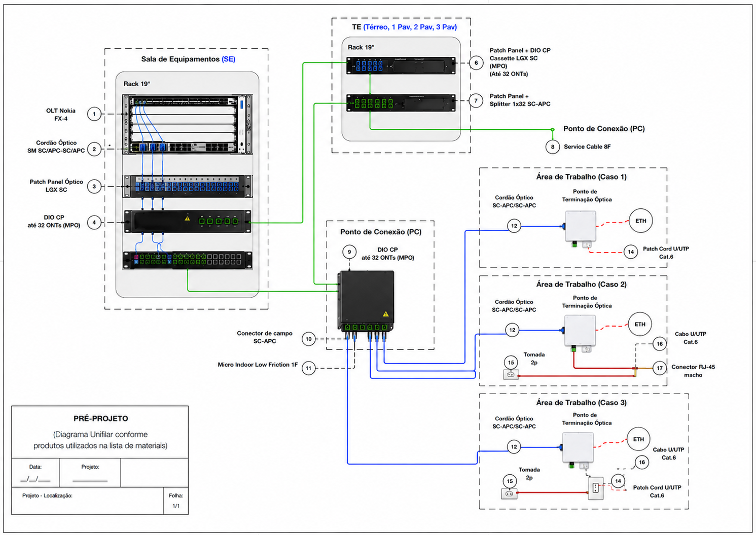
Task: Click callout number 15 in Caso 2
Action: [511, 363]
